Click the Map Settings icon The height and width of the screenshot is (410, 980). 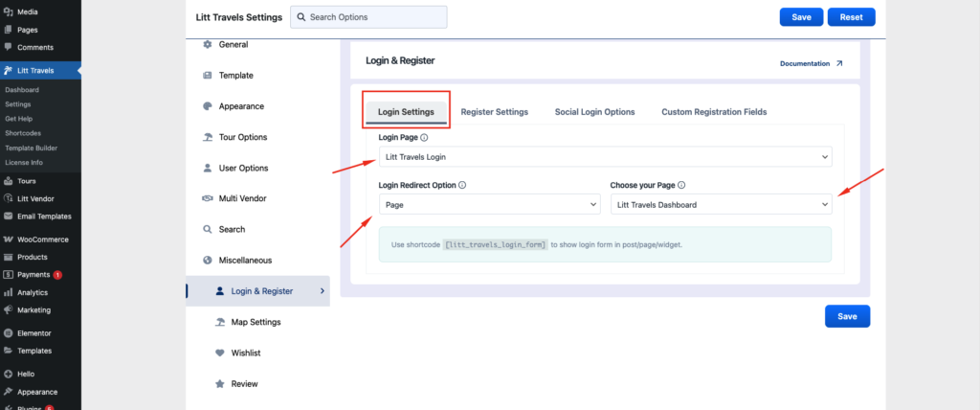click(x=220, y=322)
